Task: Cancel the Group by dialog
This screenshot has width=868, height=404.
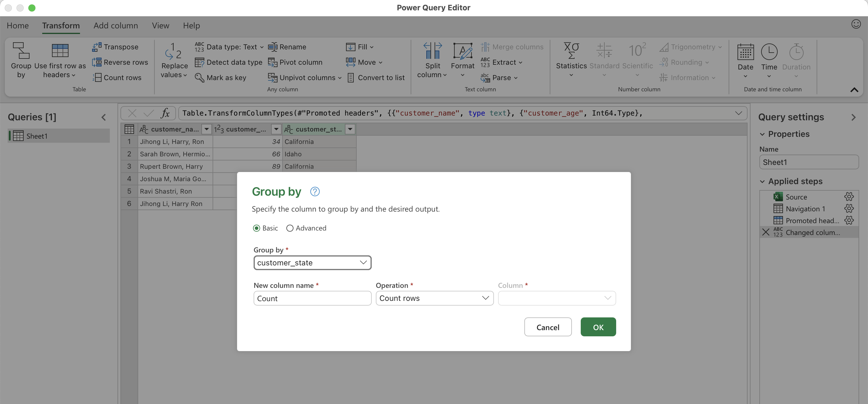Action: point(548,327)
